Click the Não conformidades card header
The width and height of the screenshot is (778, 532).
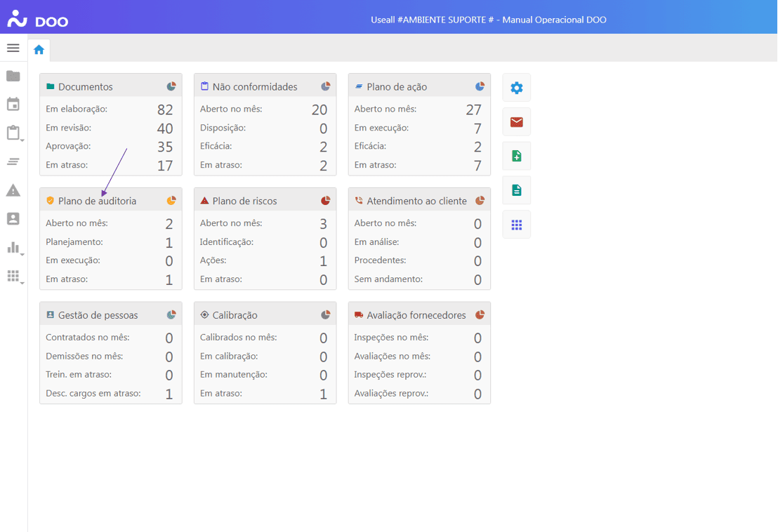click(255, 87)
